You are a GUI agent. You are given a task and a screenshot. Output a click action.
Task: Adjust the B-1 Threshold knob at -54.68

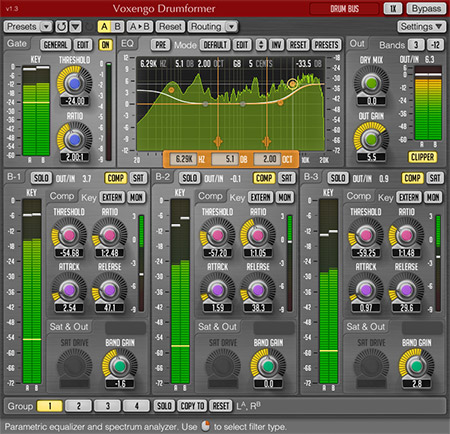tap(69, 236)
